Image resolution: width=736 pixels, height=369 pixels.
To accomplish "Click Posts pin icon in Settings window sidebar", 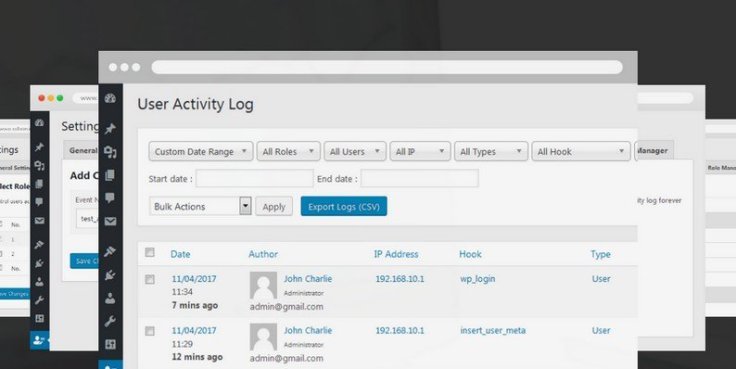I will [x=39, y=147].
